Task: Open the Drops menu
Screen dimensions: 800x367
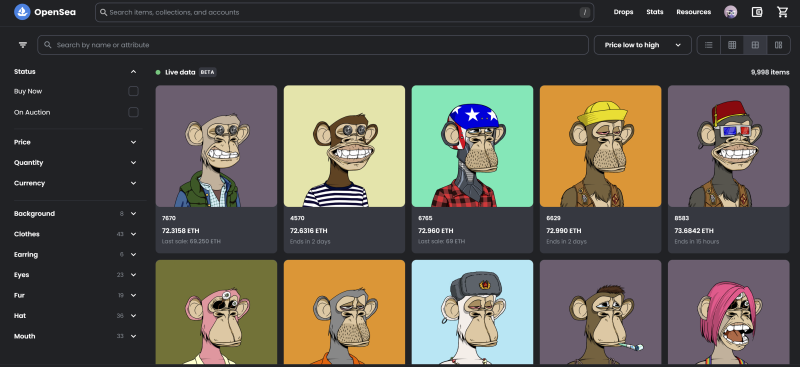Action: (x=623, y=12)
